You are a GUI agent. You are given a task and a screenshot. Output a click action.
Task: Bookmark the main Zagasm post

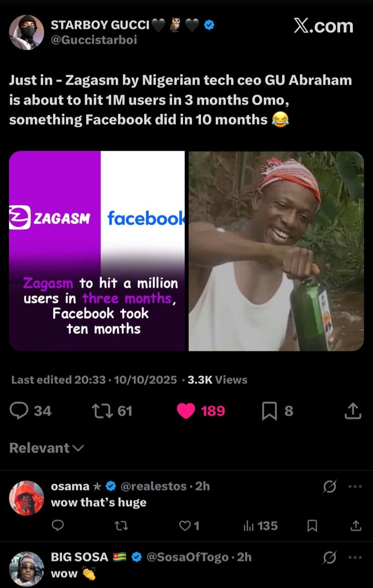point(268,411)
